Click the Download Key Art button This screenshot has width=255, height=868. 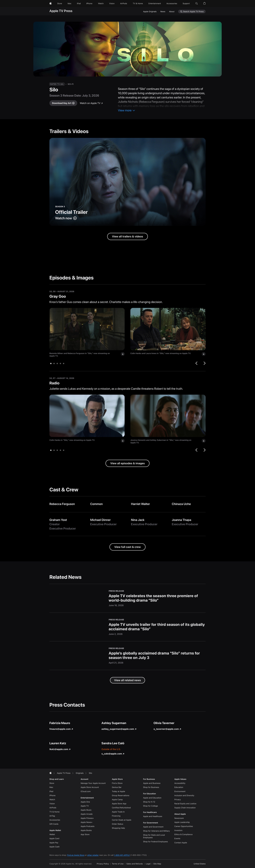(x=63, y=103)
